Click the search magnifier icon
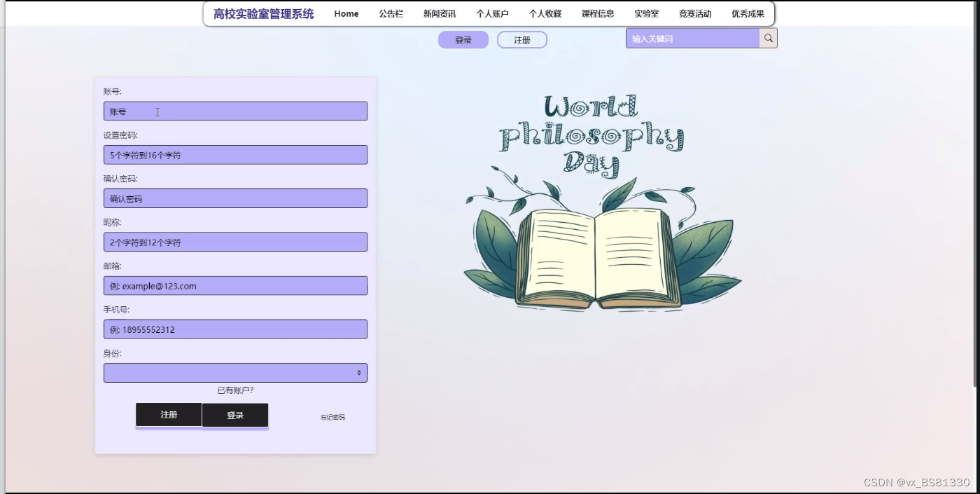 pyautogui.click(x=769, y=39)
